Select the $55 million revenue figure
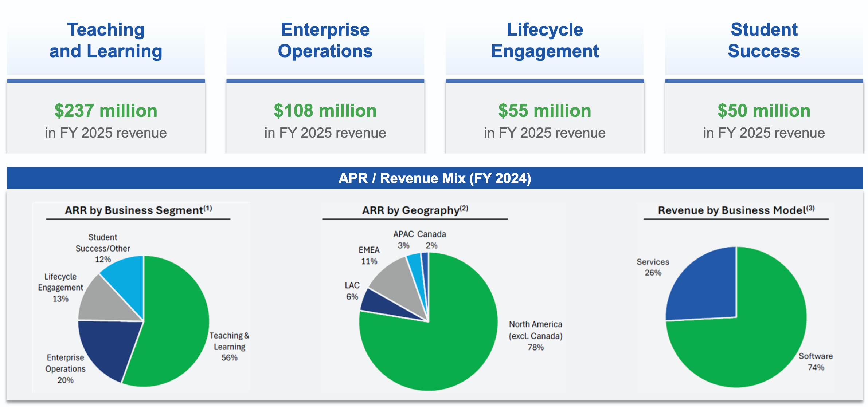Screen dimensions: 868x407 (544, 111)
